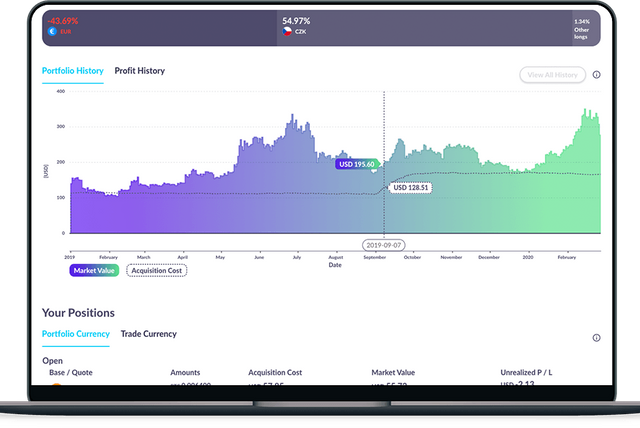Screen dimensions: 640x428
Task: Select the Portfolio Currency tab
Action: coord(76,334)
